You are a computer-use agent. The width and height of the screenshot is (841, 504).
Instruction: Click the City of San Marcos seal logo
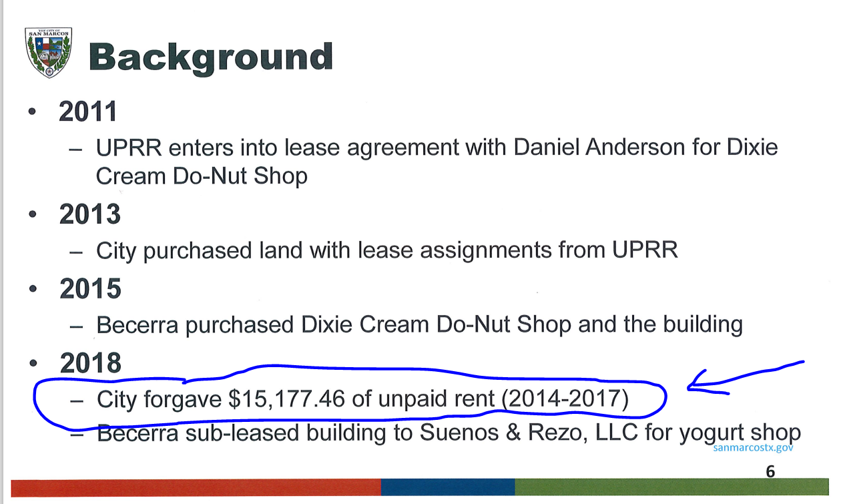tap(48, 53)
